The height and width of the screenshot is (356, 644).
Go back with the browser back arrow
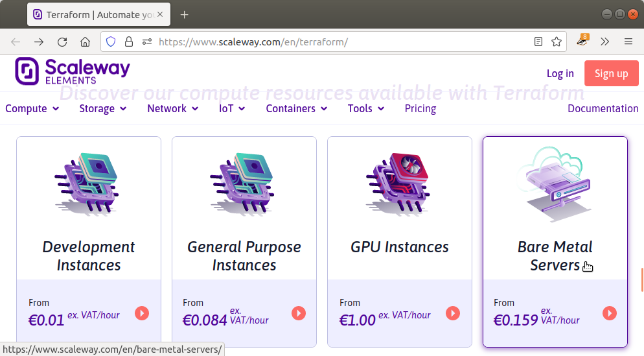coord(16,42)
